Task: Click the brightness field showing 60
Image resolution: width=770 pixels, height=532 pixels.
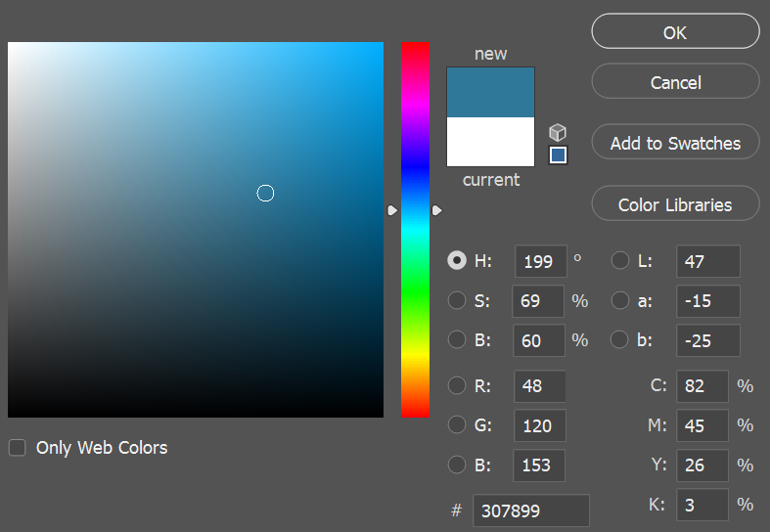Action: 539,340
